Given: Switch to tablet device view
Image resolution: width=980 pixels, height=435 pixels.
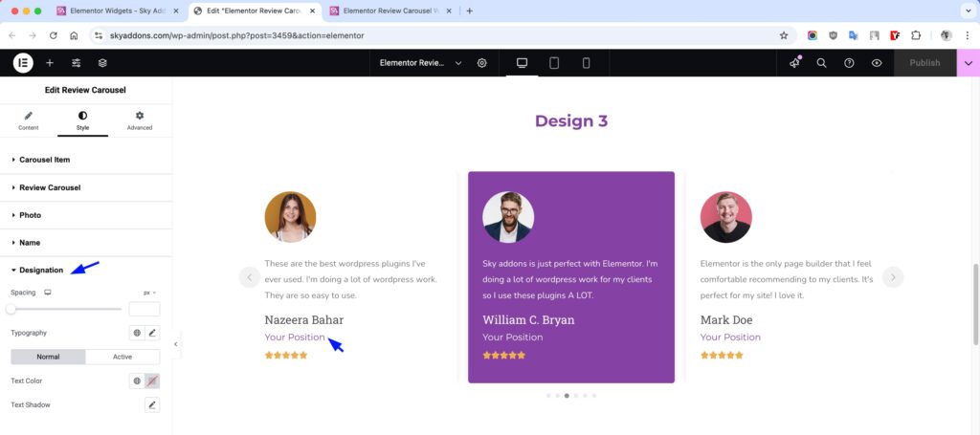Looking at the screenshot, I should [554, 63].
